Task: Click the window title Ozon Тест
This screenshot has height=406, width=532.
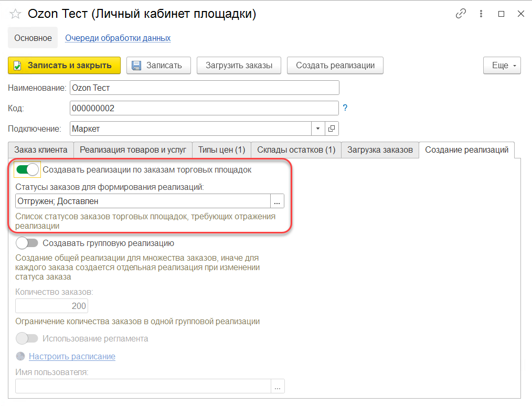Action: pyautogui.click(x=142, y=14)
